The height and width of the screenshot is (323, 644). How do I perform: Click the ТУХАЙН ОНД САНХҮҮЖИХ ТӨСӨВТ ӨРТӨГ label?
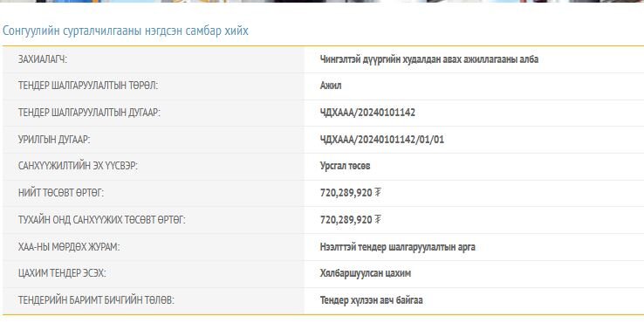pyautogui.click(x=102, y=220)
